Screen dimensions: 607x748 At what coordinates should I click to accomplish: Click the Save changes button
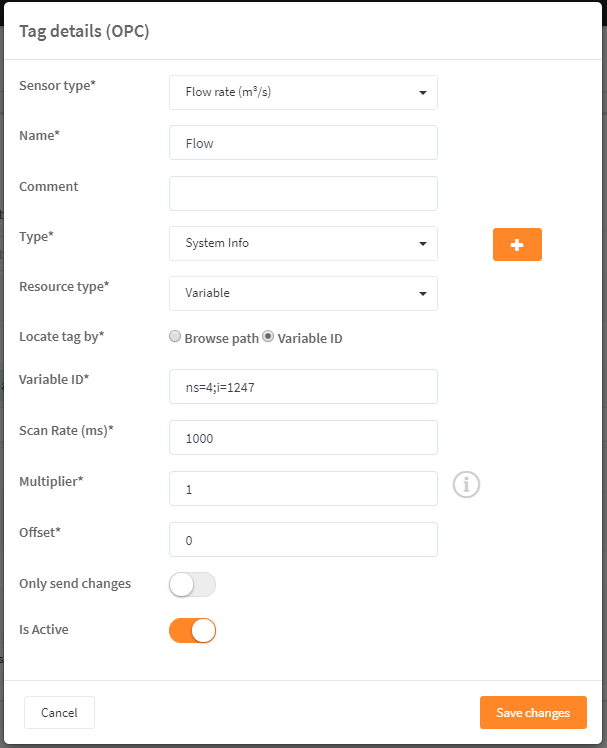533,712
